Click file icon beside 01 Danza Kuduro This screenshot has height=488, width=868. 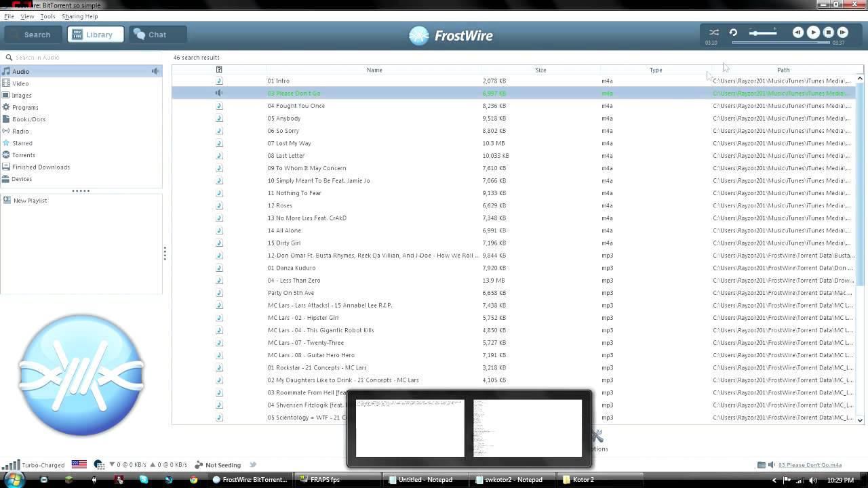click(x=219, y=268)
